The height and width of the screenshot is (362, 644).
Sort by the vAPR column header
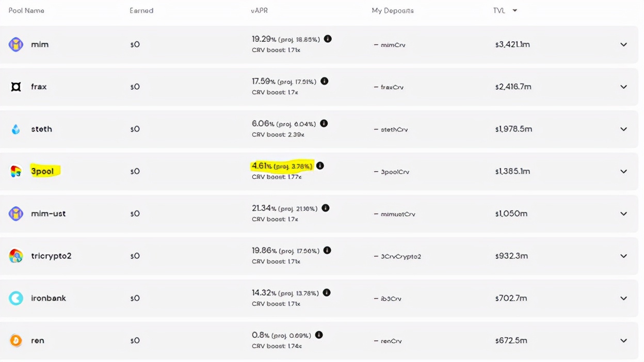tap(259, 10)
